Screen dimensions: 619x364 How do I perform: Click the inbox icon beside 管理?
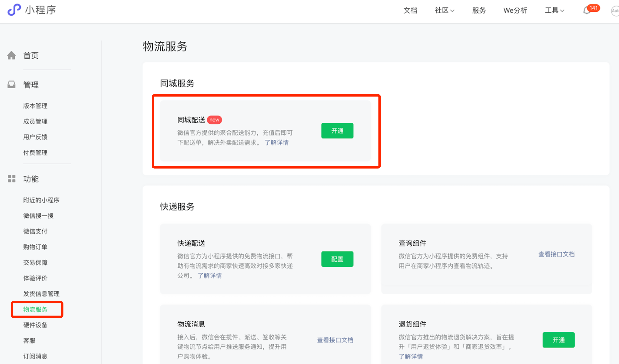(11, 85)
